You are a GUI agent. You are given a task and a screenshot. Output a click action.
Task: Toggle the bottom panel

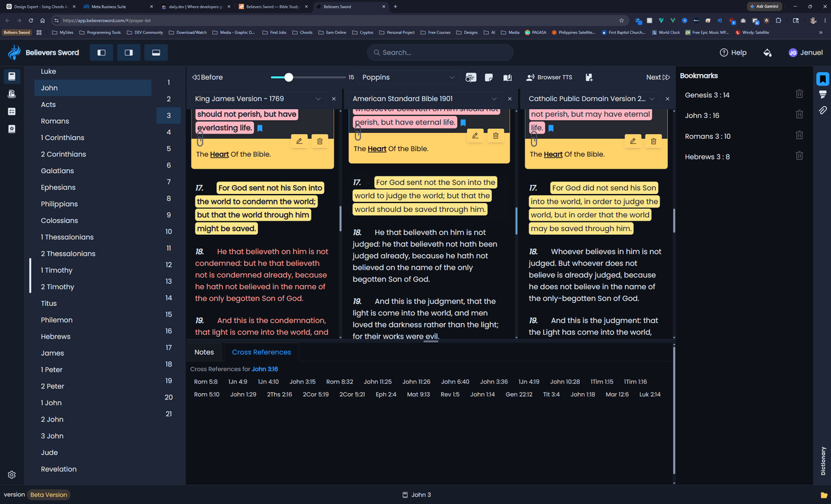click(x=156, y=53)
